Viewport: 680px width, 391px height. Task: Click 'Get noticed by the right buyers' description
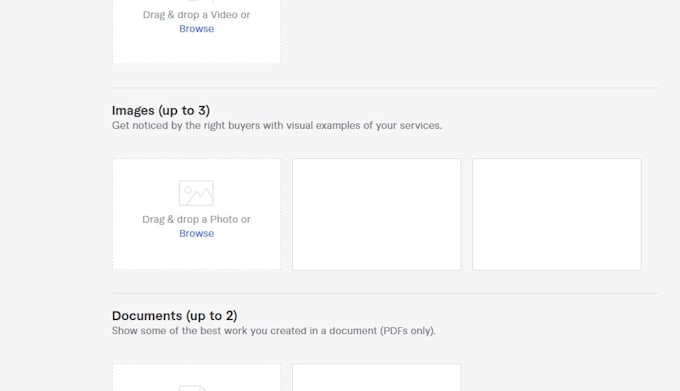277,126
